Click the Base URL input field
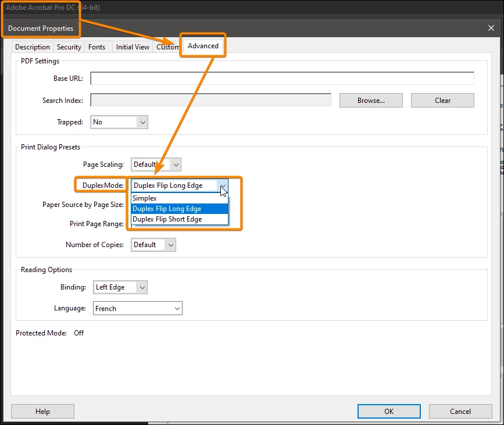The height and width of the screenshot is (425, 504). [x=282, y=78]
